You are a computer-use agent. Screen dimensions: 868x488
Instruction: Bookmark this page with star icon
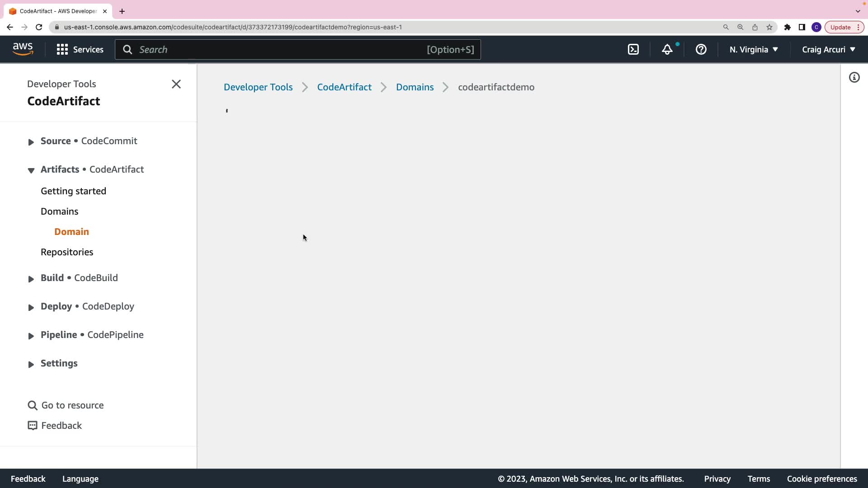tap(769, 27)
